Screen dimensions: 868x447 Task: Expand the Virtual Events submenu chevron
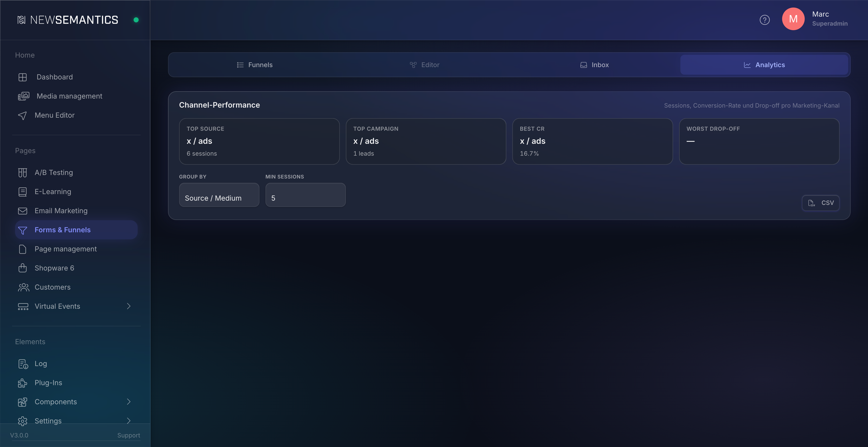pos(129,306)
